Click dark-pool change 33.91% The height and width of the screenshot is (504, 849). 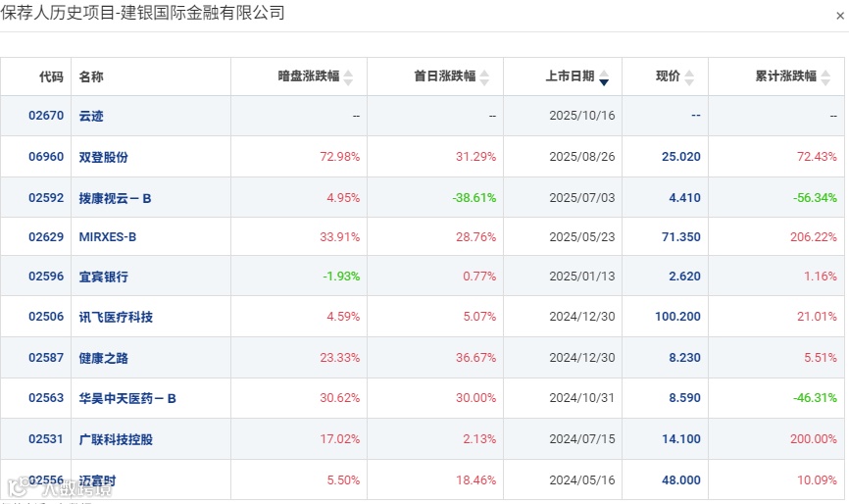click(339, 236)
